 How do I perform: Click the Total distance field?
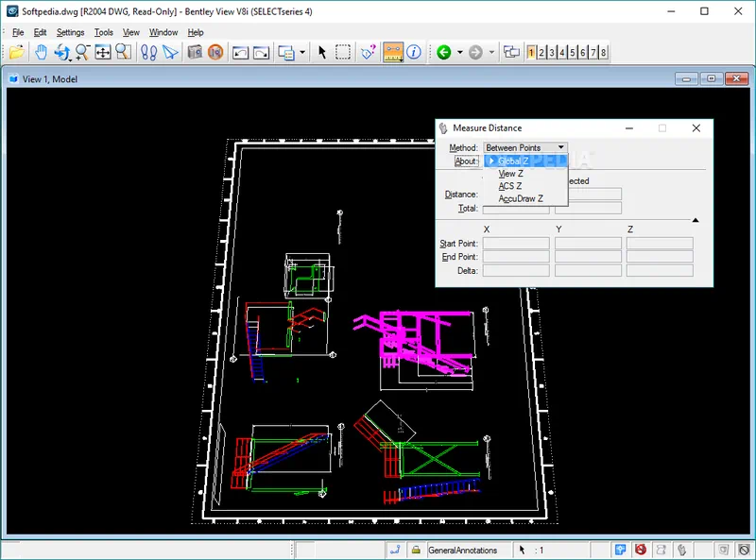(x=516, y=208)
